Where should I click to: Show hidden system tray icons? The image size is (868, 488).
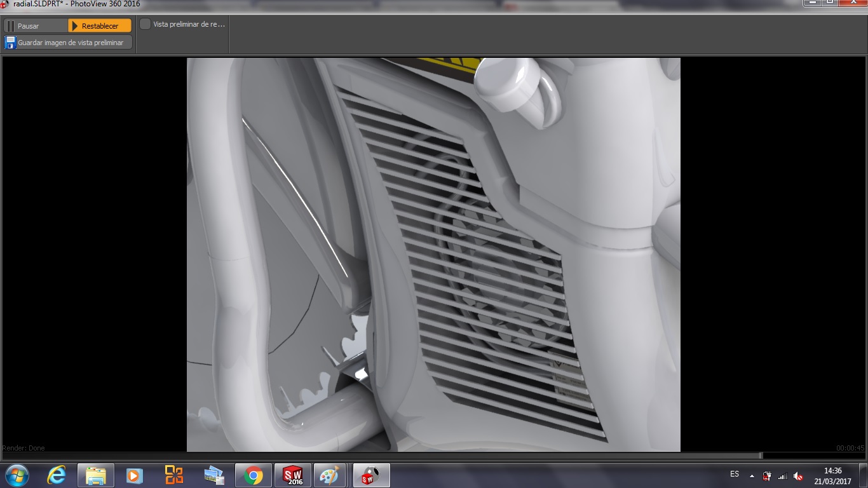pyautogui.click(x=752, y=476)
